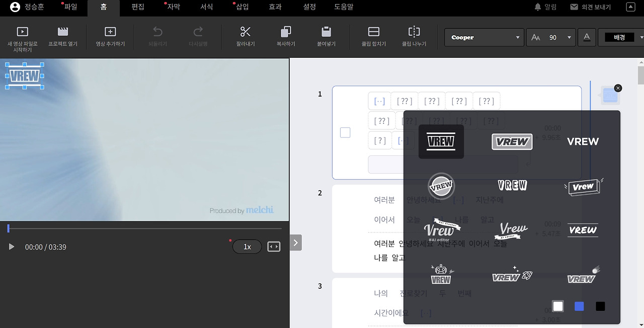Click the word 시간이에요 in clip 3
The height and width of the screenshot is (328, 644).
[391, 313]
